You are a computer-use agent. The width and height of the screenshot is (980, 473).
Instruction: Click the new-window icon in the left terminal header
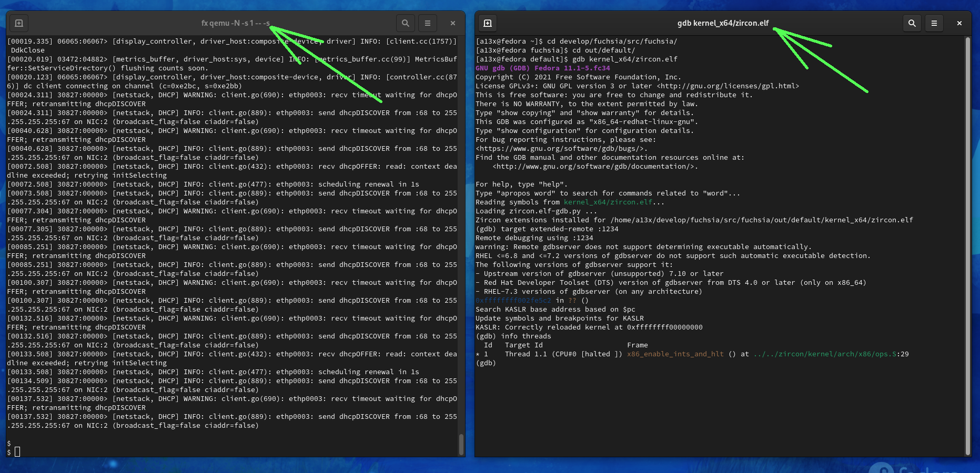pyautogui.click(x=19, y=23)
